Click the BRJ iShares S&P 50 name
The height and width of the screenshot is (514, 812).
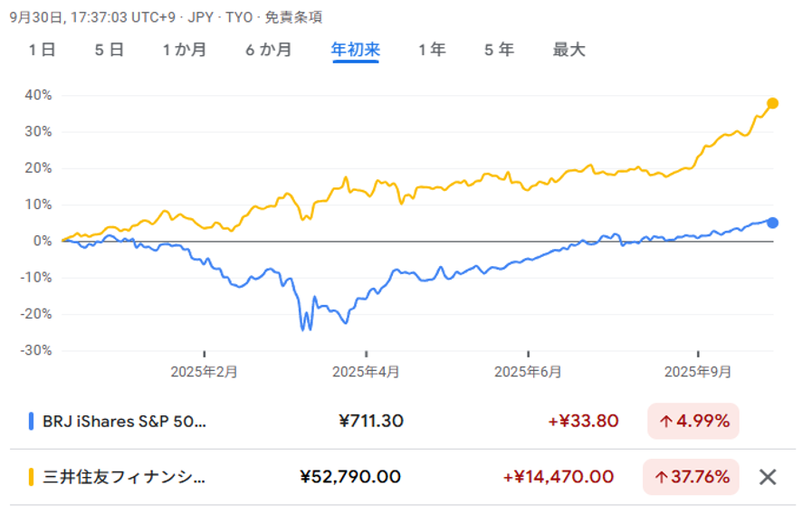(124, 421)
